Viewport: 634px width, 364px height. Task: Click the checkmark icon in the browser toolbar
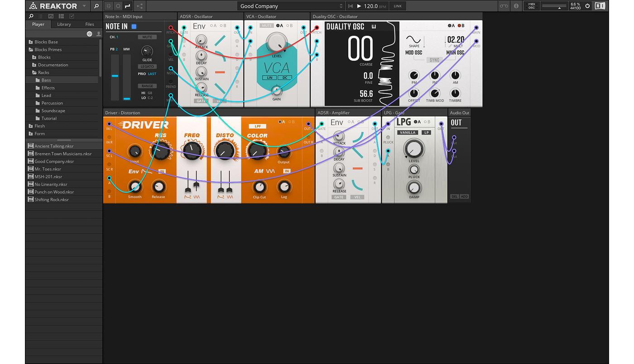(x=72, y=16)
